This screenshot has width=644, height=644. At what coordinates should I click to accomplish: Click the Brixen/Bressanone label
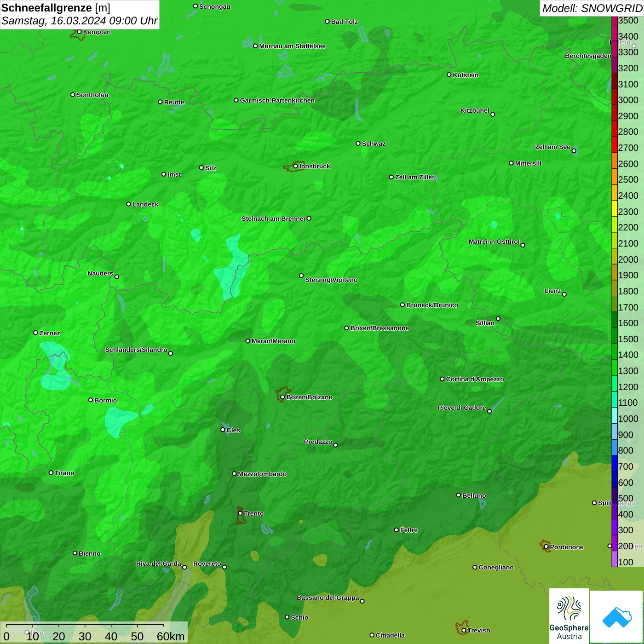coord(380,328)
